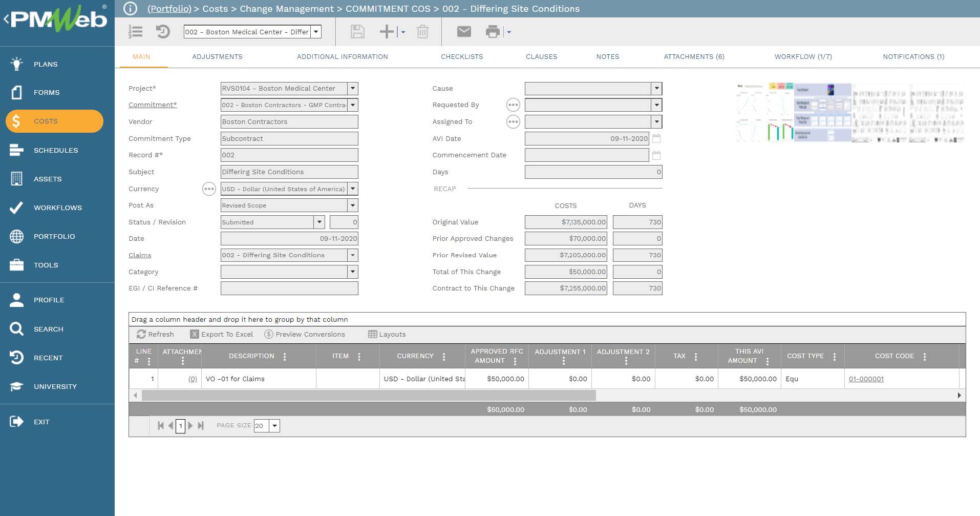Switch to the Notifications (1) tab
This screenshot has width=980, height=516.
913,57
